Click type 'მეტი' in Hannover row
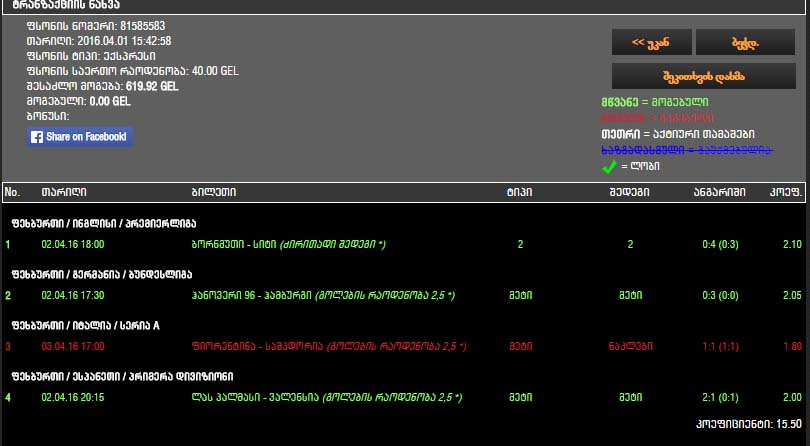This screenshot has height=446, width=810. (520, 295)
